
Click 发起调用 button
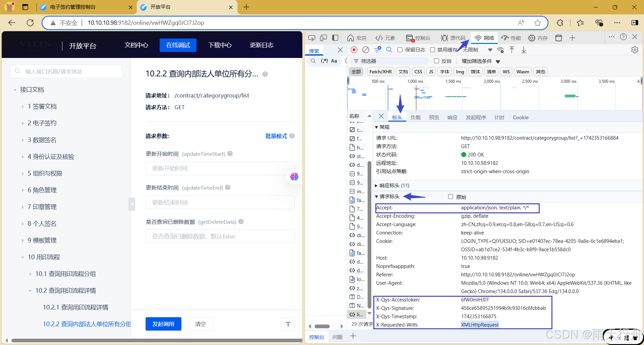tap(163, 324)
